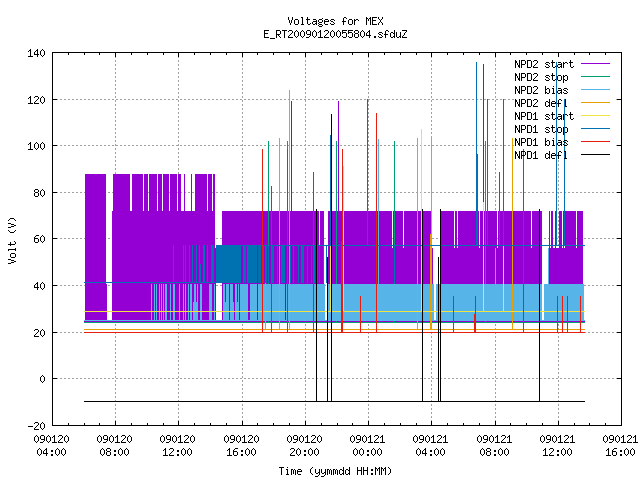The image size is (640, 480).
Task: Select the NPD1 start legend label
Action: coord(544,116)
